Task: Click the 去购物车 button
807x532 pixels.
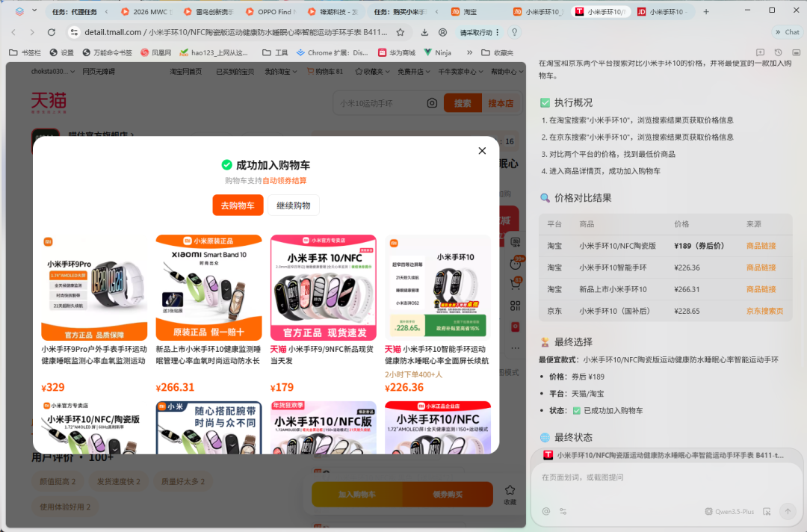Action: (238, 205)
